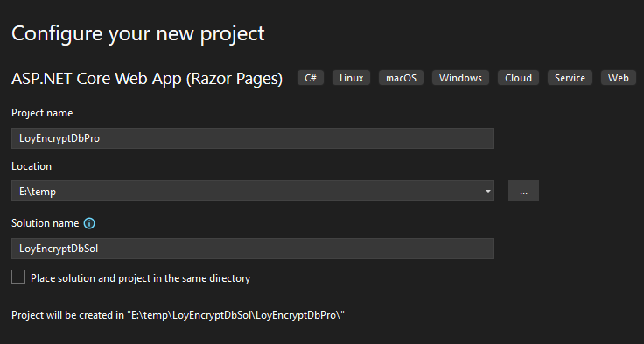Click the Location field showing E:\temp
Viewport: 644px width, 344px height.
pyautogui.click(x=253, y=191)
